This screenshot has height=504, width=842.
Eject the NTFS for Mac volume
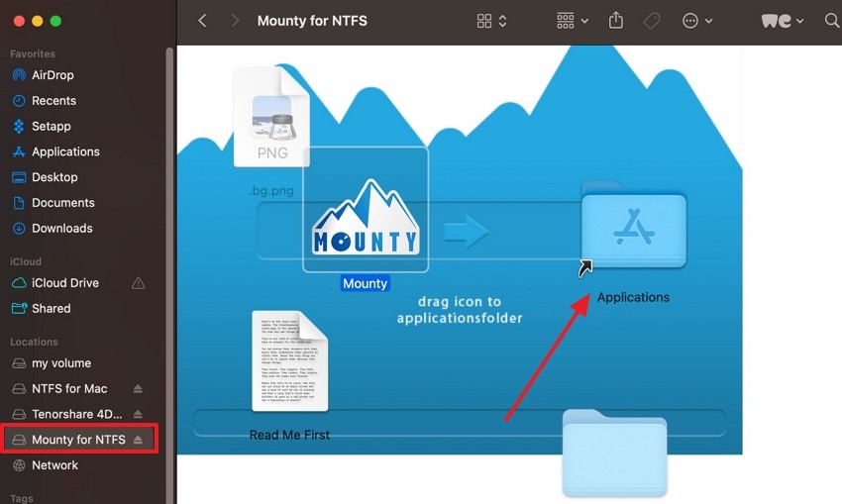(138, 388)
